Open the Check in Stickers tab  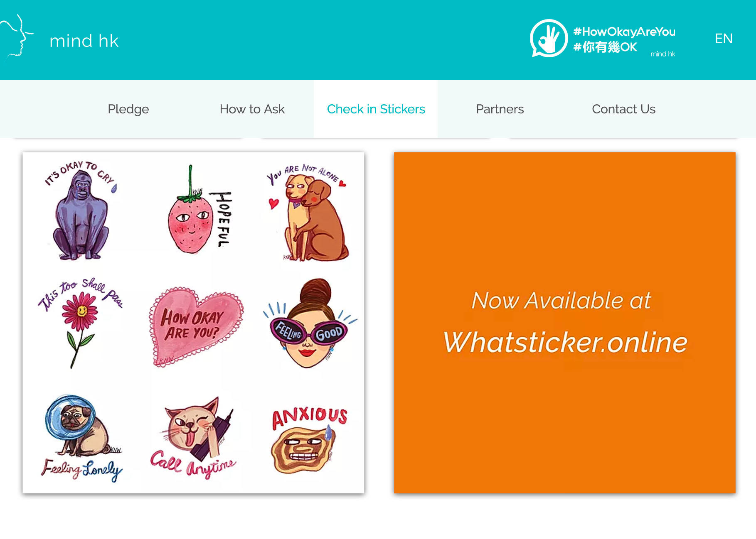pyautogui.click(x=376, y=109)
